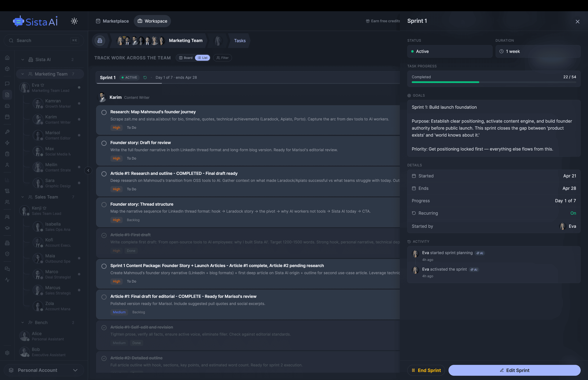
Task: Open the Personal Account dropdown
Action: coord(44,370)
